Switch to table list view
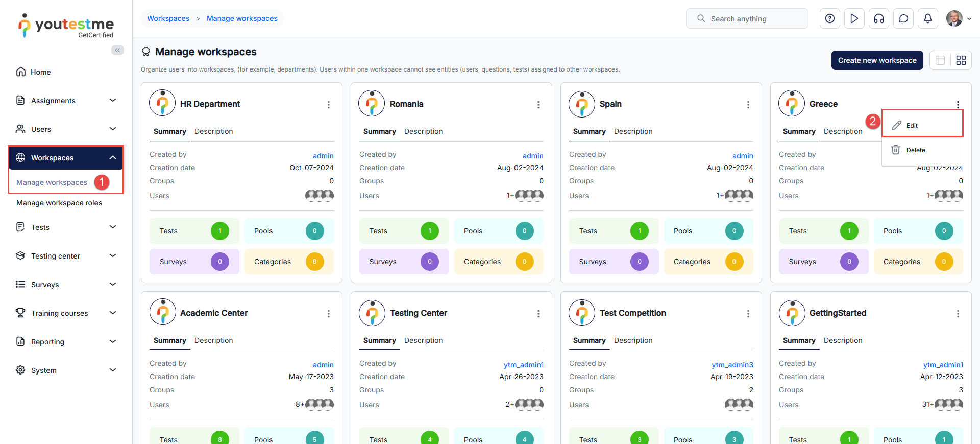Viewport: 980px width, 444px height. (x=940, y=60)
